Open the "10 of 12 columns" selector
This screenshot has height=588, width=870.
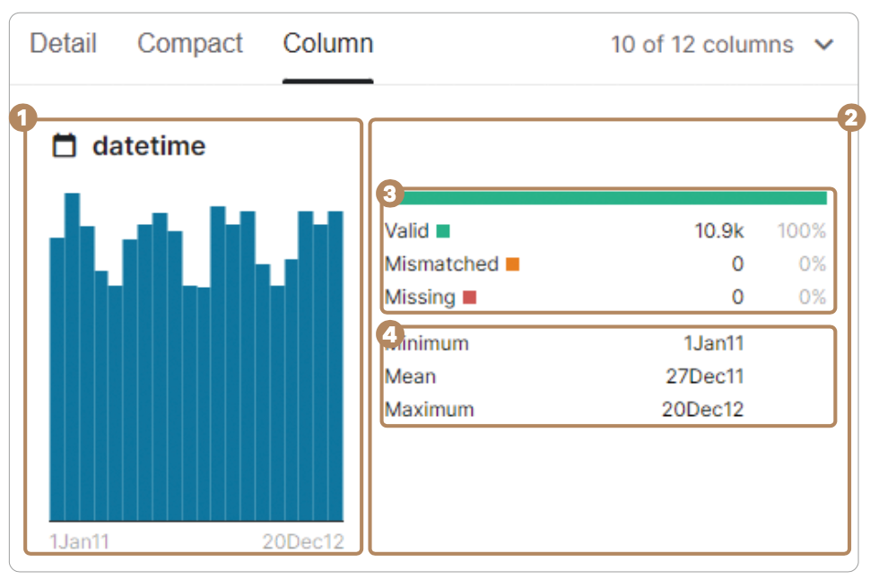coord(701,45)
